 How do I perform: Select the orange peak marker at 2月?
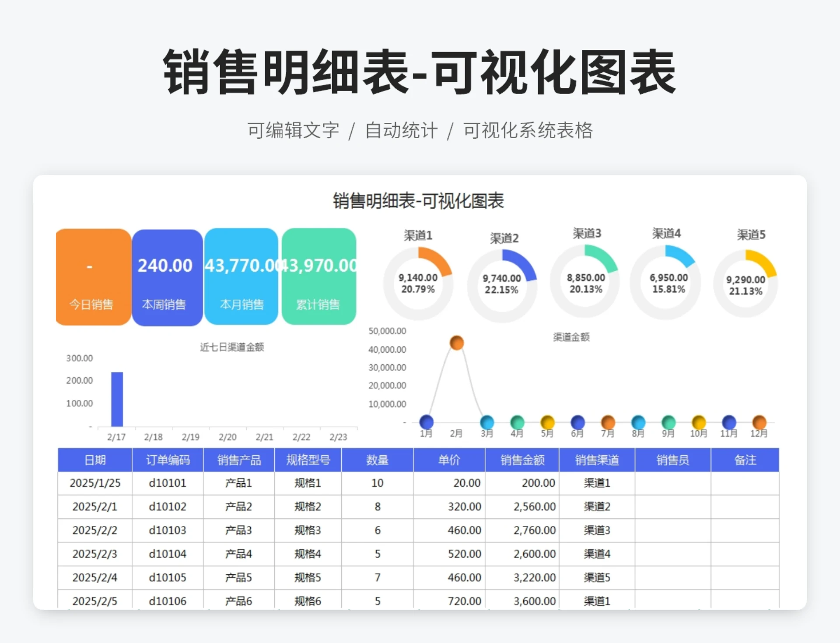(x=457, y=343)
